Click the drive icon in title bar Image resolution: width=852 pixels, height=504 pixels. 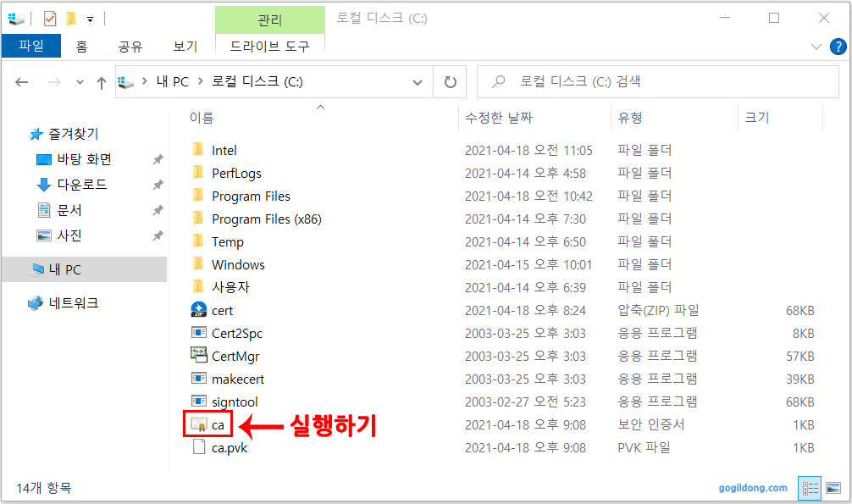(x=16, y=19)
